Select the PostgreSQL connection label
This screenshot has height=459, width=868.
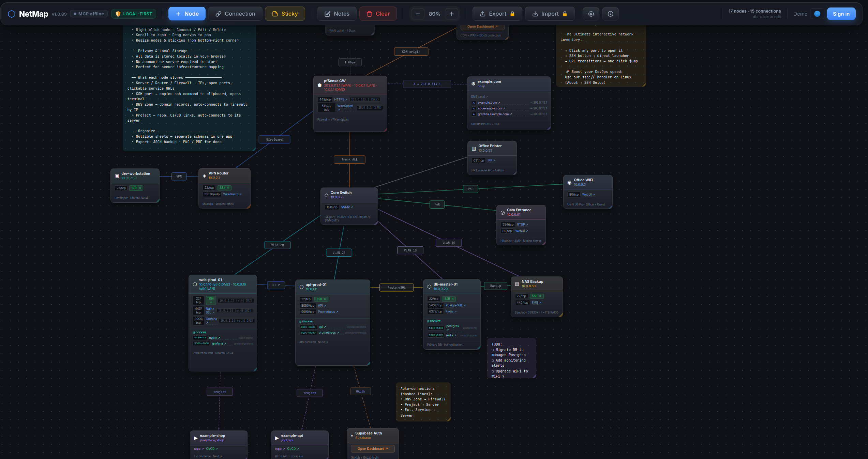pos(396,288)
